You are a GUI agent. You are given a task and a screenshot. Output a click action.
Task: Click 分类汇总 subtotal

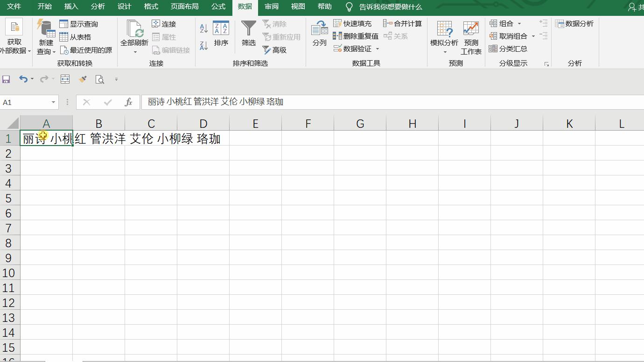point(508,49)
